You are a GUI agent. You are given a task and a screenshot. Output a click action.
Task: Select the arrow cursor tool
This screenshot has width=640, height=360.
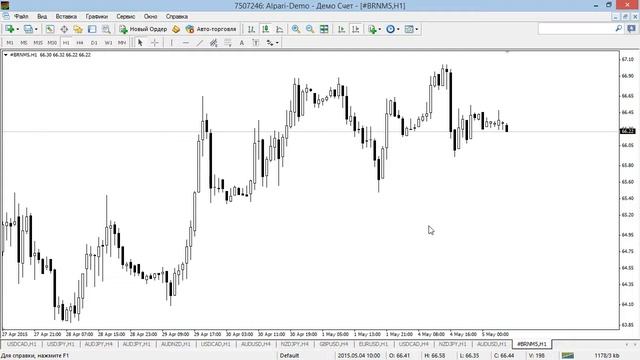(x=140, y=42)
